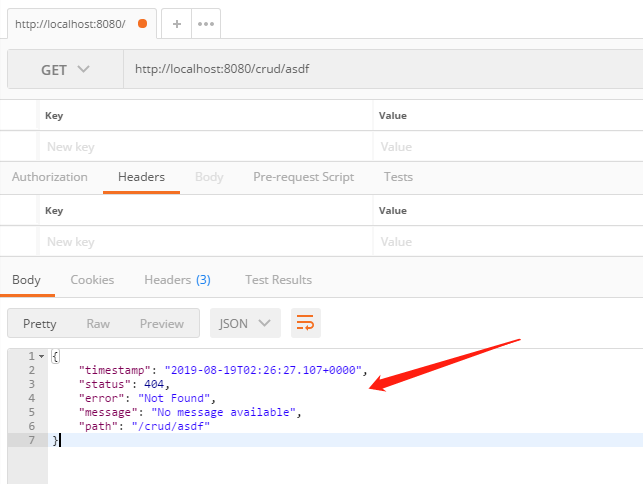Switch to Preview response view
This screenshot has width=643, height=484.
click(161, 323)
